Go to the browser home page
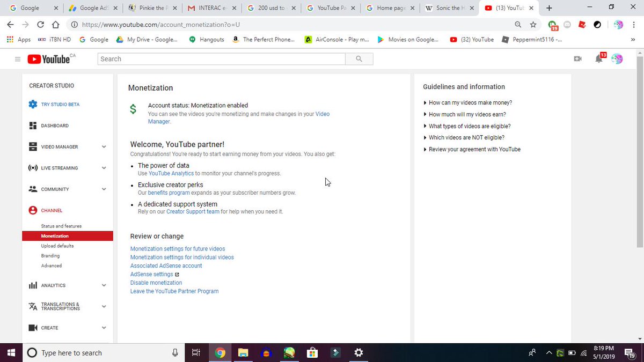Screen dimensions: 644x362 tap(55, 25)
